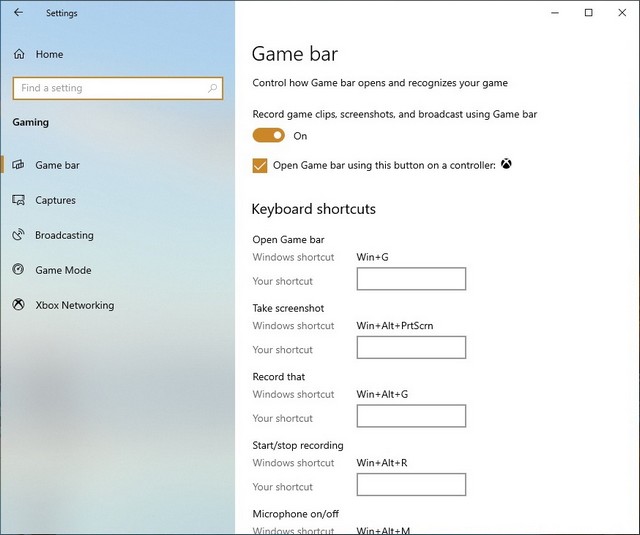Click Your shortcut field for Open Game bar

(411, 279)
